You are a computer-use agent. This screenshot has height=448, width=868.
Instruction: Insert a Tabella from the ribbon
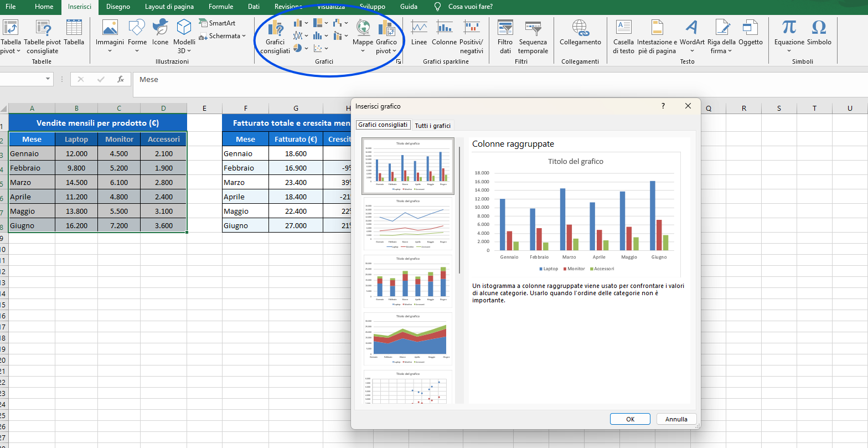pos(74,33)
